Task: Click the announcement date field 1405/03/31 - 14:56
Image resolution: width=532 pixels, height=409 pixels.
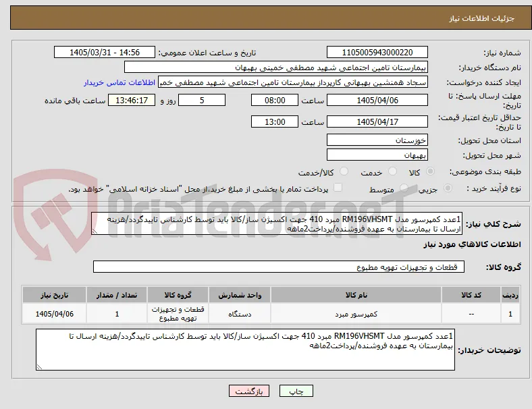Action: [105, 52]
